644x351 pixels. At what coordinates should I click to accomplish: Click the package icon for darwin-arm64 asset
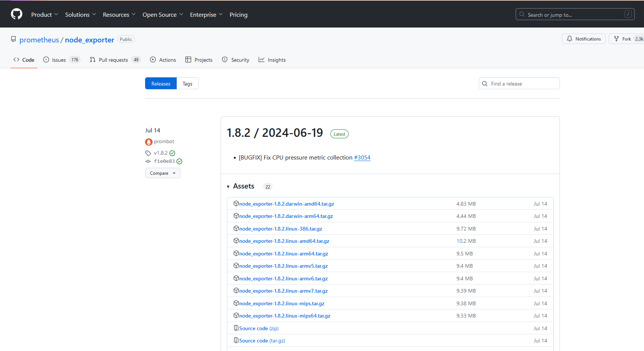click(x=236, y=216)
